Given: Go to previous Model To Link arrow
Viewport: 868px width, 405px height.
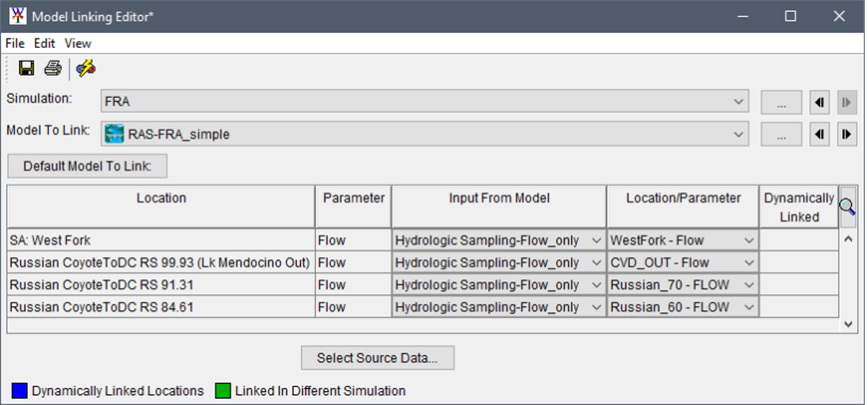Looking at the screenshot, I should tap(819, 134).
